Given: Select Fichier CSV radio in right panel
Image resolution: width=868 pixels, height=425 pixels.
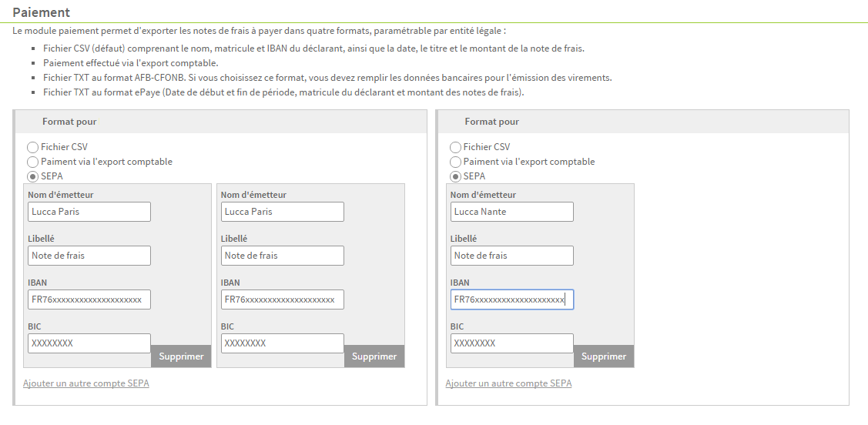Looking at the screenshot, I should click(455, 147).
